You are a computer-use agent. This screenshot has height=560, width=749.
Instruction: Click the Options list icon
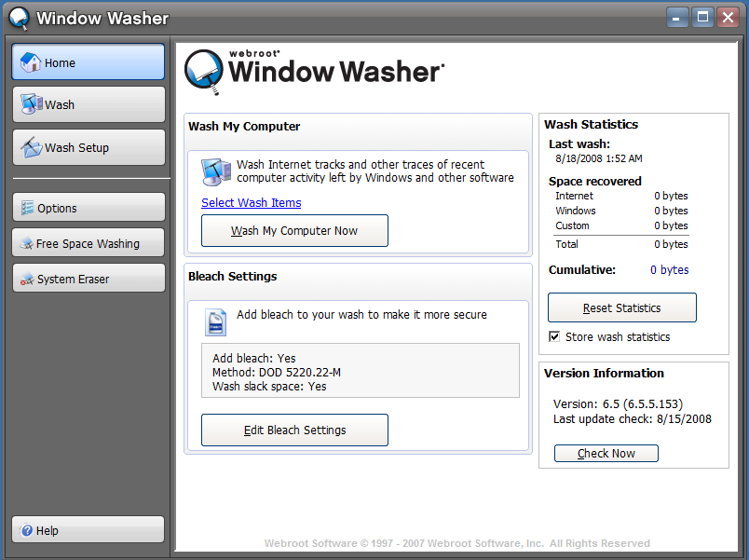click(27, 208)
